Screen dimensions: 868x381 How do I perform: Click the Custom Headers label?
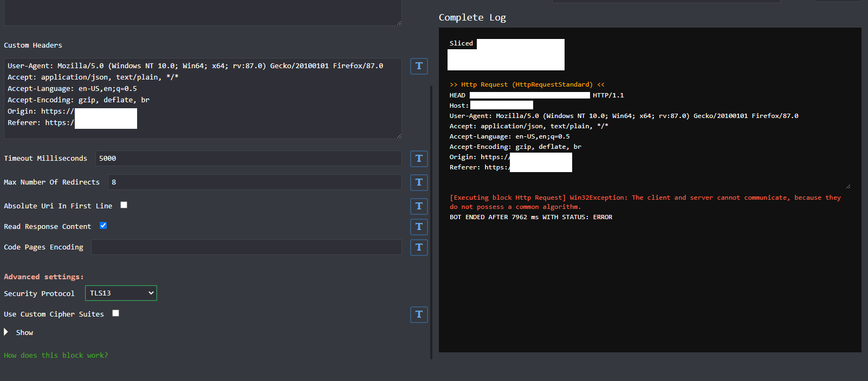point(33,45)
